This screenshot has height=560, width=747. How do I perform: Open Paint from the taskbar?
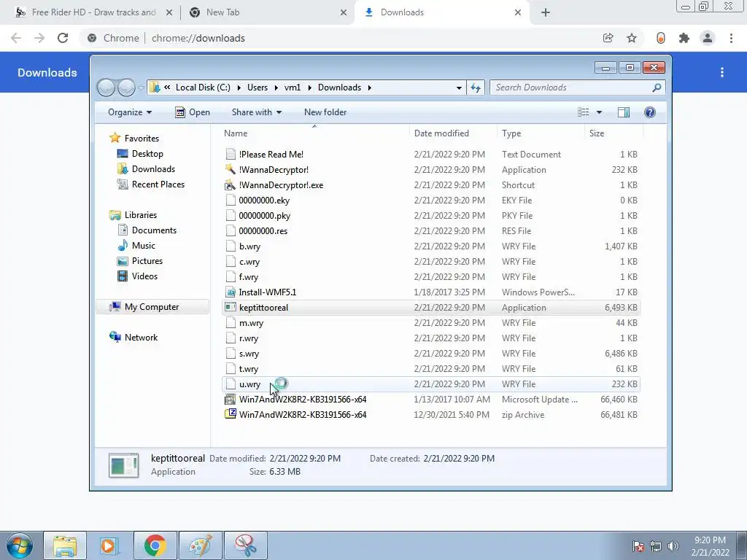(201, 545)
